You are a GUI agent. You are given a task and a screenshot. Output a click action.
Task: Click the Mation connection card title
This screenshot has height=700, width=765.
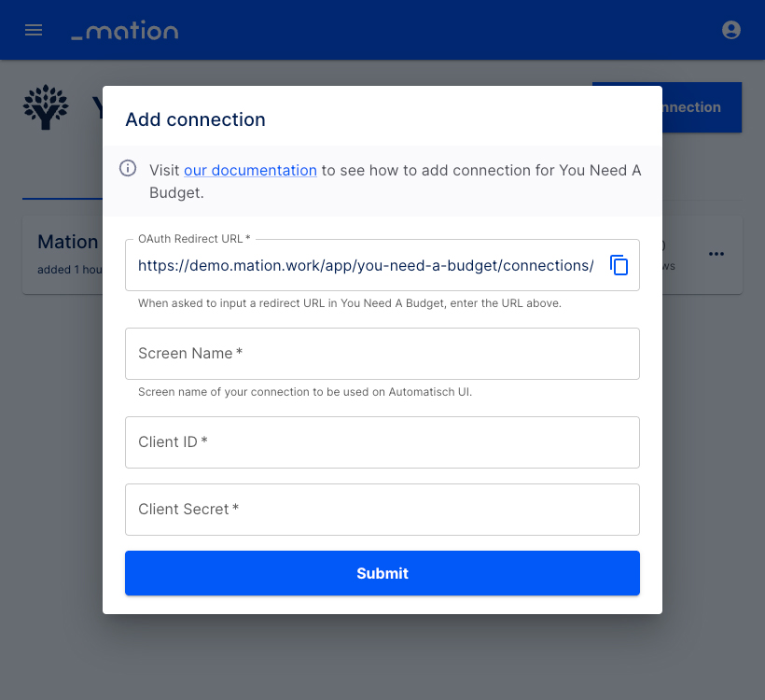pyautogui.click(x=68, y=242)
